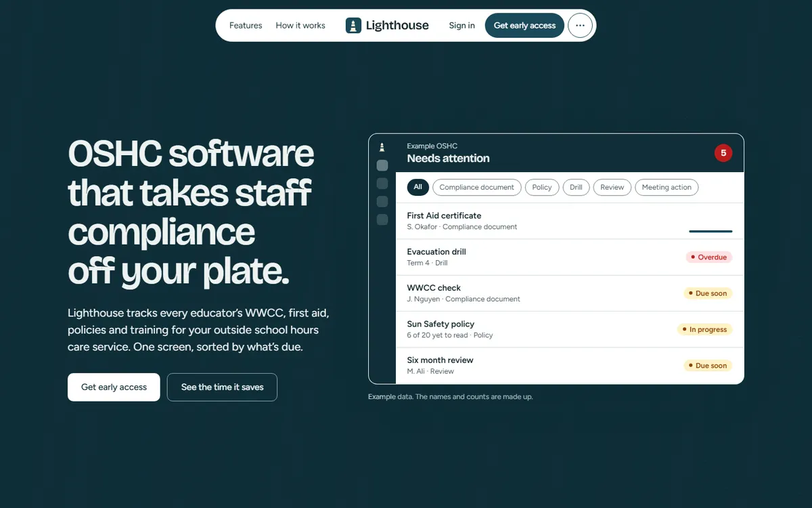812x508 pixels.
Task: Click '6 of 20 yet to read · Policy'
Action: point(450,335)
